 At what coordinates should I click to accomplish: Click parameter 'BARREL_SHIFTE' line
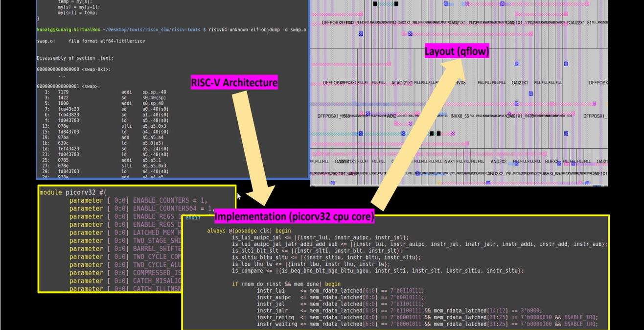(125, 249)
